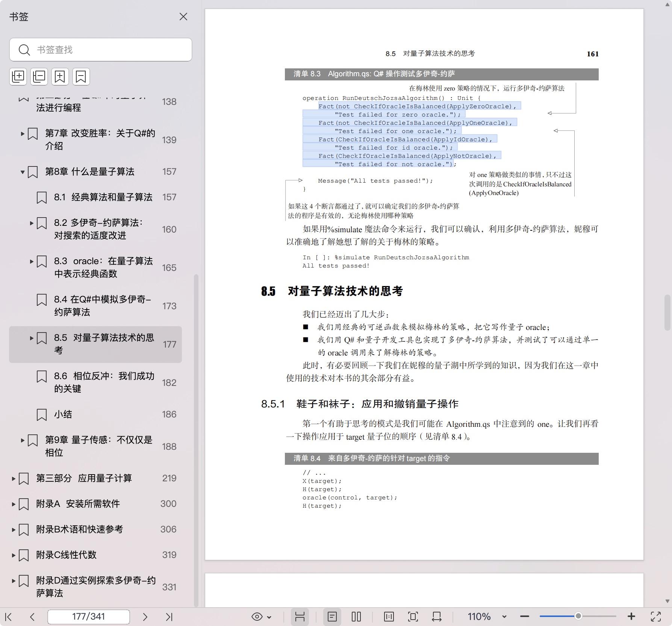Image resolution: width=672 pixels, height=626 pixels.
Task: Toggle eye-care view mode icon
Action: (x=257, y=617)
